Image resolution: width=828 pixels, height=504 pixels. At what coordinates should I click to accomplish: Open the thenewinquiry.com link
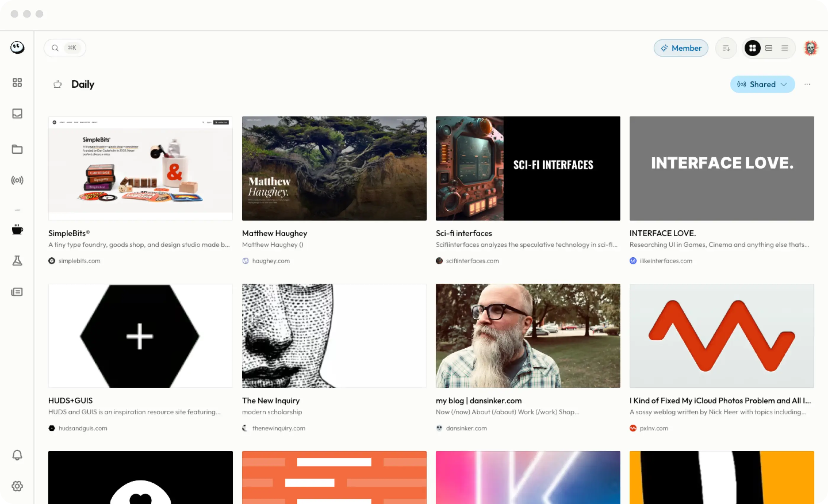(x=279, y=428)
